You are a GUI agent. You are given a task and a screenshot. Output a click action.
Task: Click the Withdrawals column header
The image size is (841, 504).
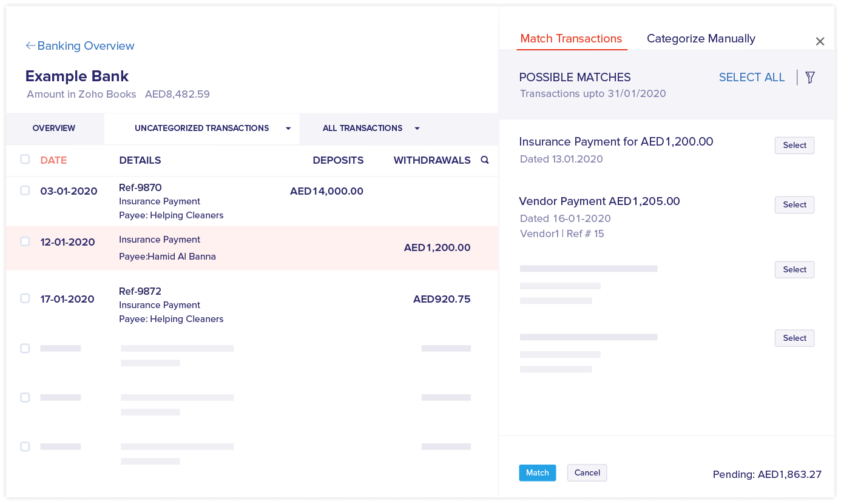pos(432,160)
